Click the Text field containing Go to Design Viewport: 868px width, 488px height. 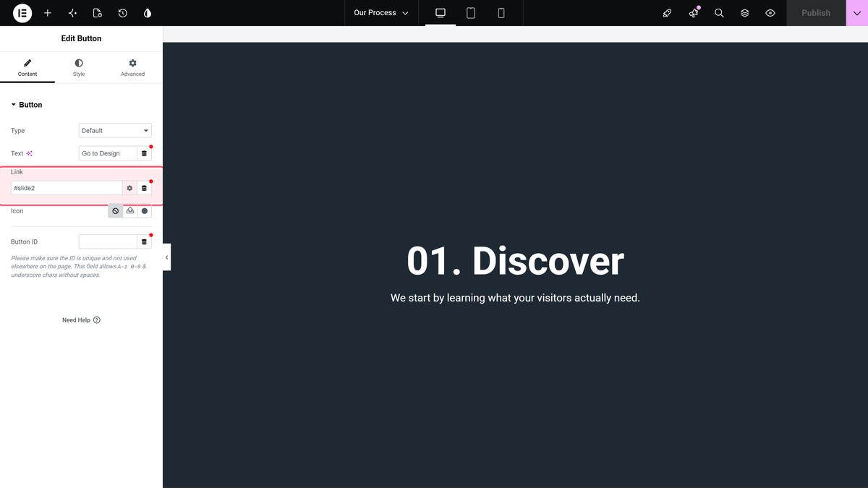[108, 153]
